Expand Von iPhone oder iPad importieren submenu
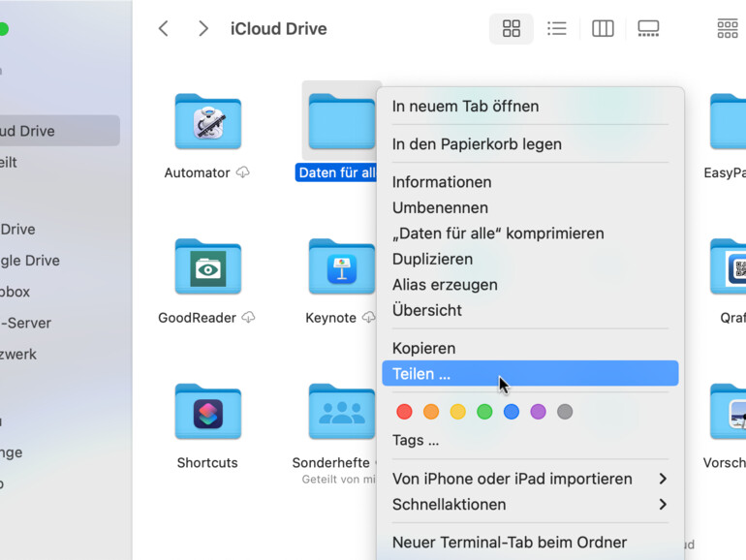Viewport: 746px width, 560px height. [x=530, y=479]
